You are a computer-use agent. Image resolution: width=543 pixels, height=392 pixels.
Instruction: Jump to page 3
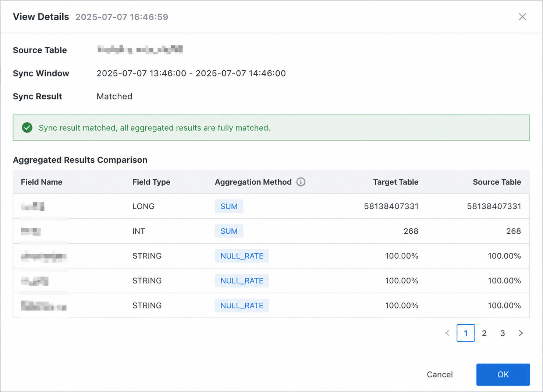pyautogui.click(x=503, y=333)
